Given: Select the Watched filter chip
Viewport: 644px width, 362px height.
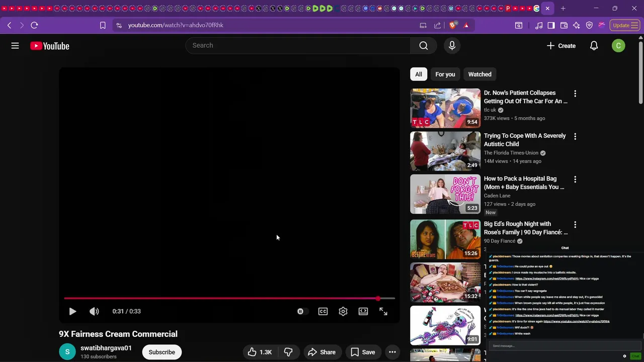Looking at the screenshot, I should coord(480,74).
